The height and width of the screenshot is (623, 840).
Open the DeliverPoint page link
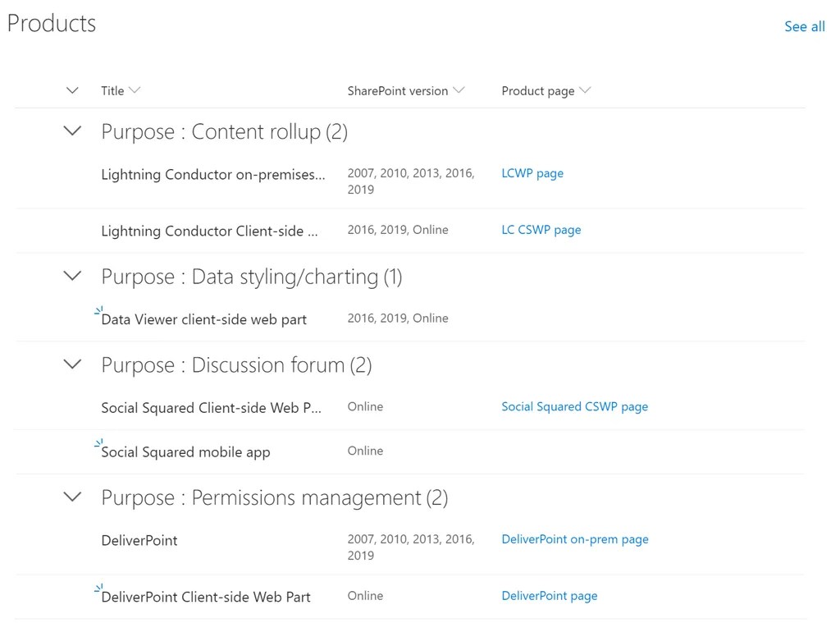549,596
